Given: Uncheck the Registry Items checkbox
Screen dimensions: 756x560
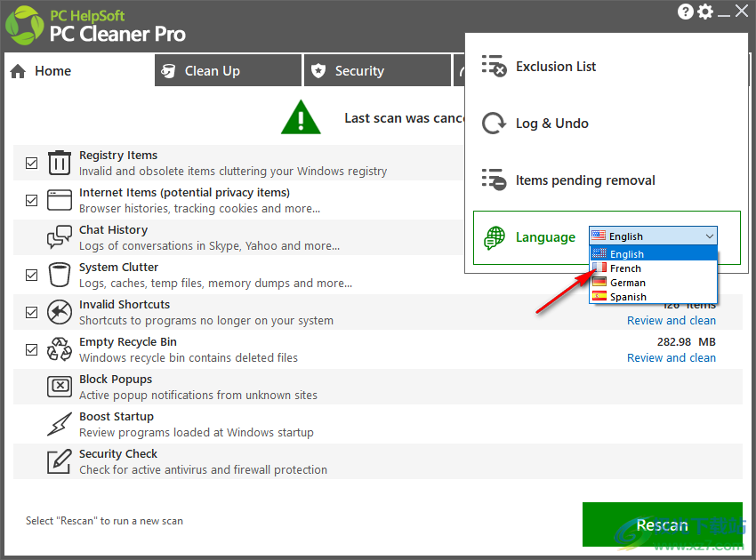Looking at the screenshot, I should pos(31,163).
